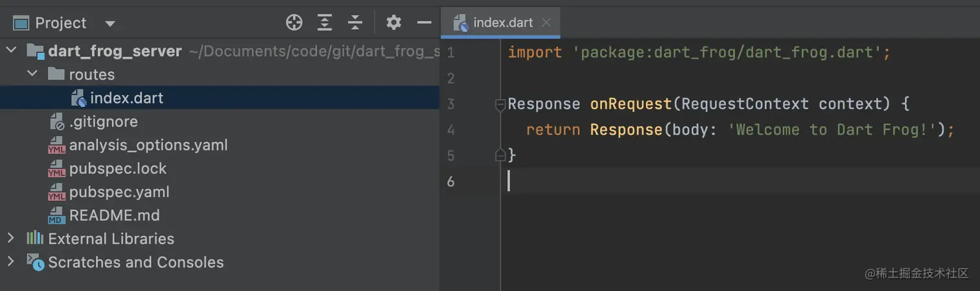Click line number 1 in gutter
980x291 pixels.
pos(450,52)
